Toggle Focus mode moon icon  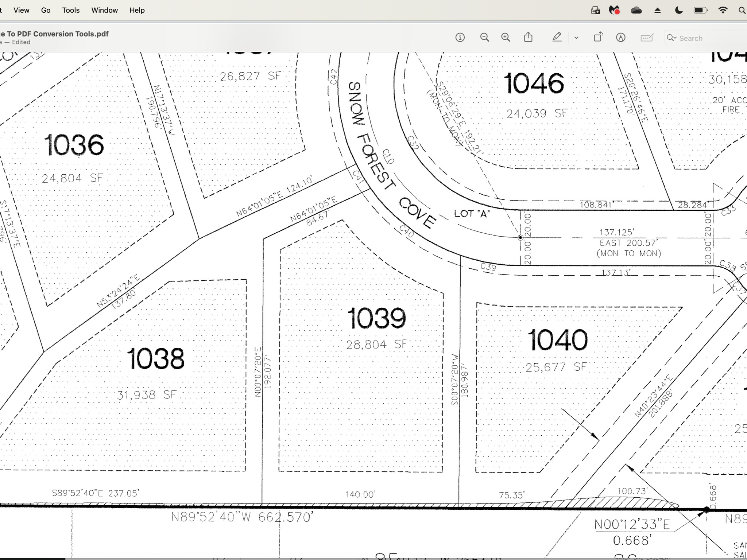pyautogui.click(x=678, y=10)
